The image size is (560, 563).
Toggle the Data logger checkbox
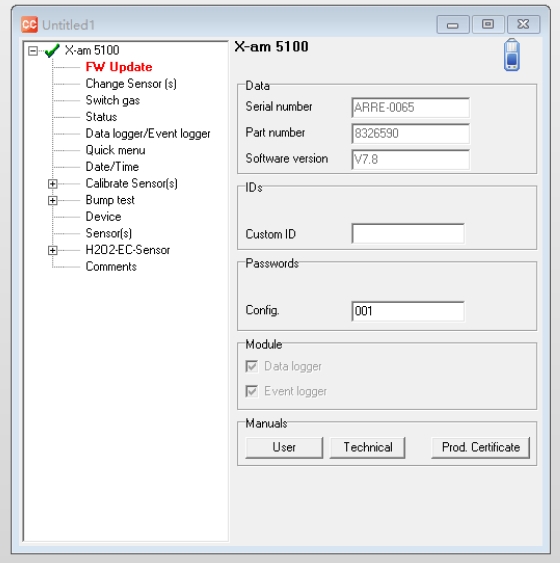252,366
